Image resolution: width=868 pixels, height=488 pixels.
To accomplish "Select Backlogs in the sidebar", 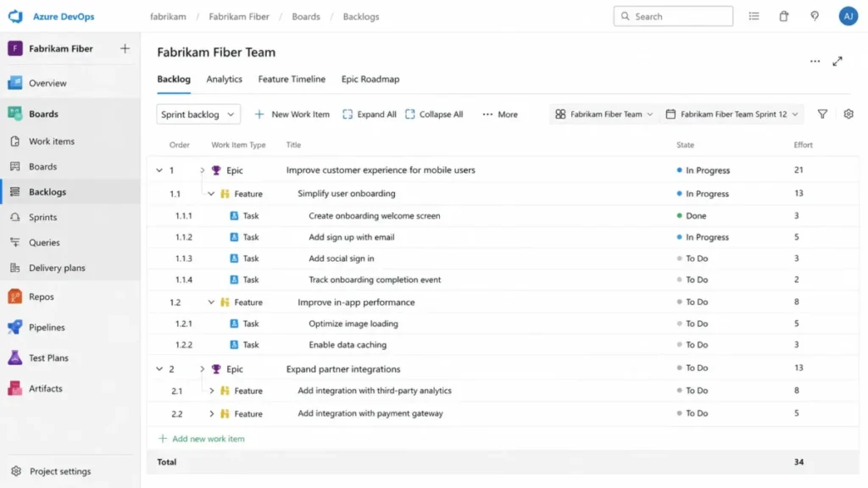I will pyautogui.click(x=70, y=191).
